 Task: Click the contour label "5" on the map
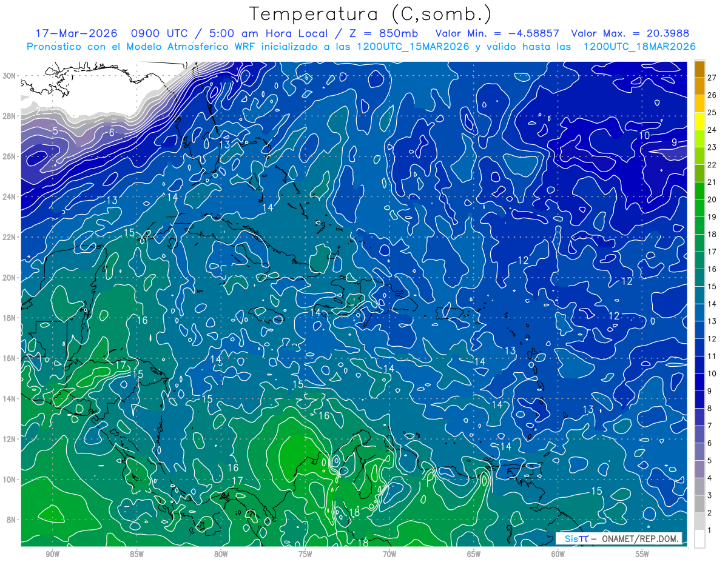tap(55, 131)
